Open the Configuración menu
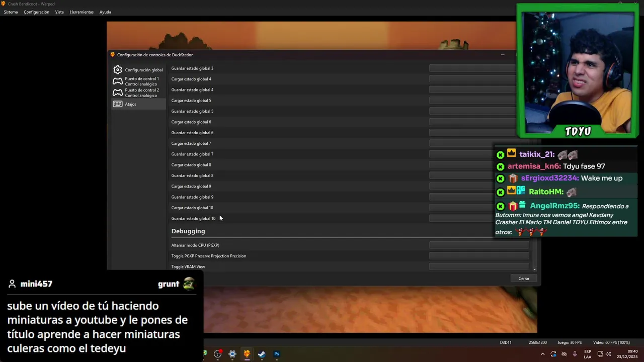Image resolution: width=644 pixels, height=362 pixels. pos(36,12)
